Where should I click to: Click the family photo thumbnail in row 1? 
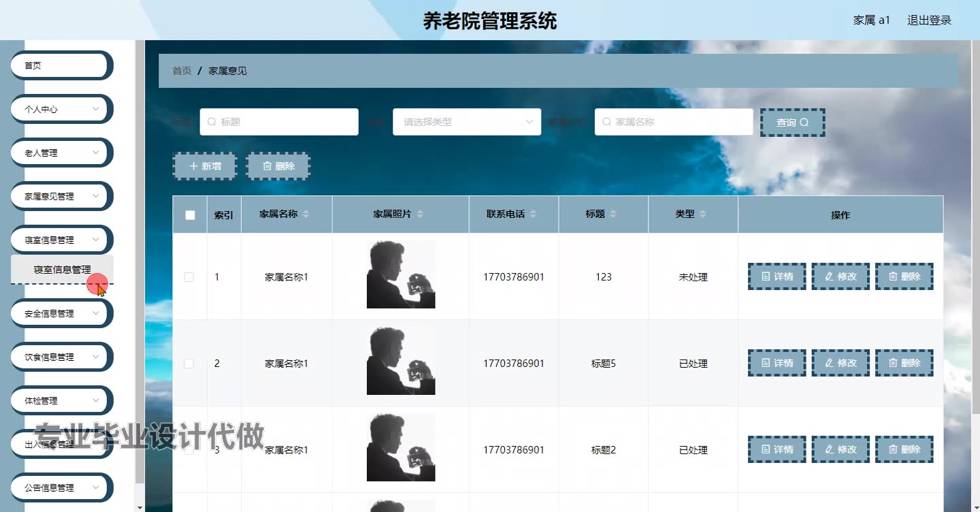pyautogui.click(x=401, y=274)
